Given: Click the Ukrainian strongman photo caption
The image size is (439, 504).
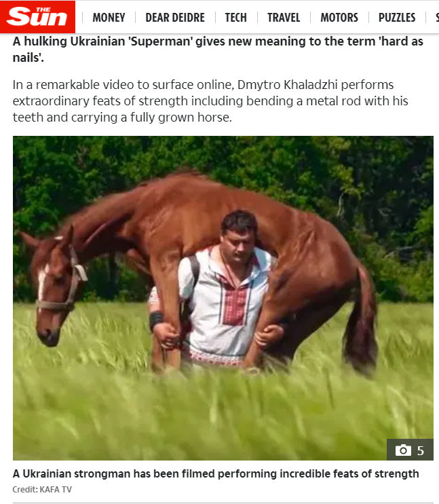Looking at the screenshot, I should tap(216, 473).
